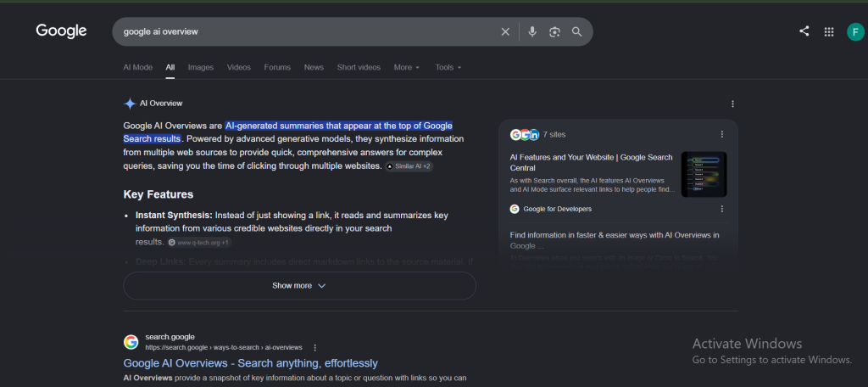
Task: Switch to the Images tab
Action: point(200,67)
